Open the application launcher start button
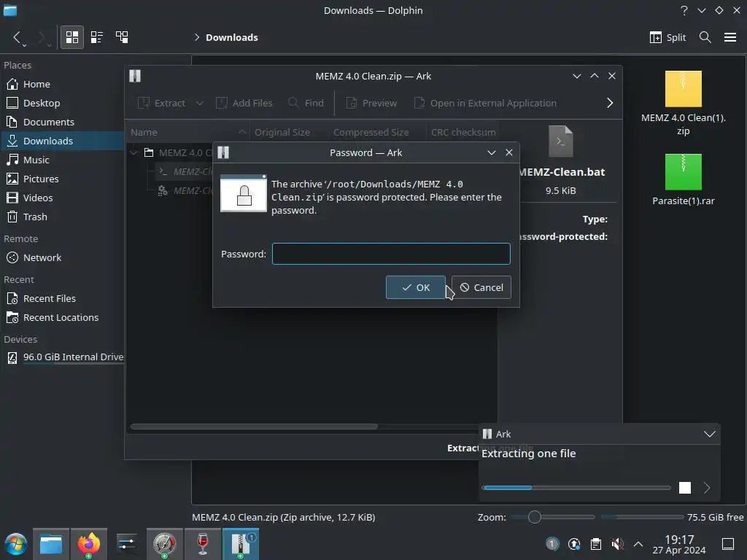 pyautogui.click(x=16, y=544)
